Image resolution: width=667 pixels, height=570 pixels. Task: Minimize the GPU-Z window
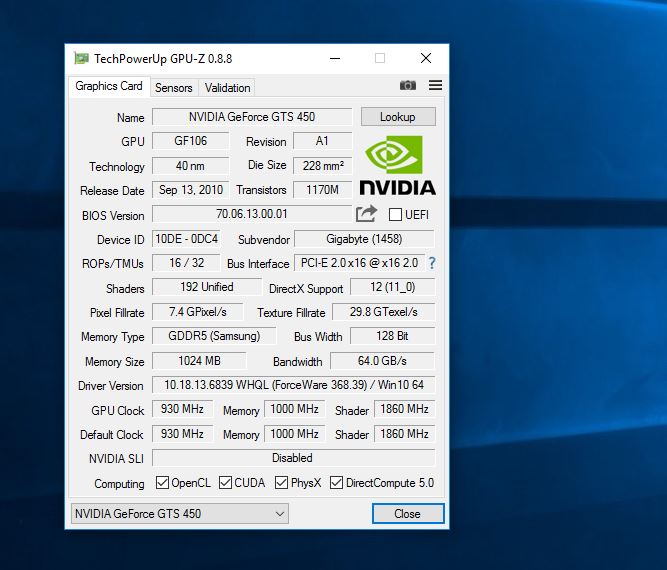(335, 58)
